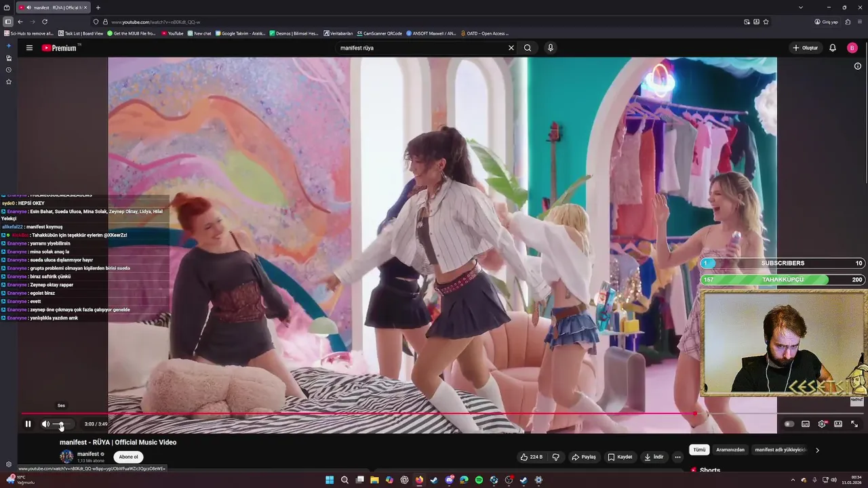Image resolution: width=868 pixels, height=488 pixels.
Task: Open the Giriş yap sign-in button
Action: (826, 22)
